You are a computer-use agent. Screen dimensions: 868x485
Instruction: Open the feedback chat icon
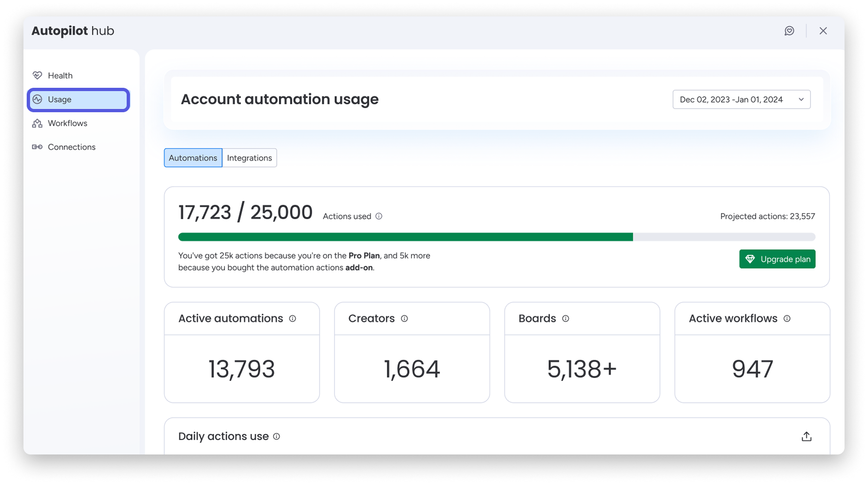click(789, 31)
